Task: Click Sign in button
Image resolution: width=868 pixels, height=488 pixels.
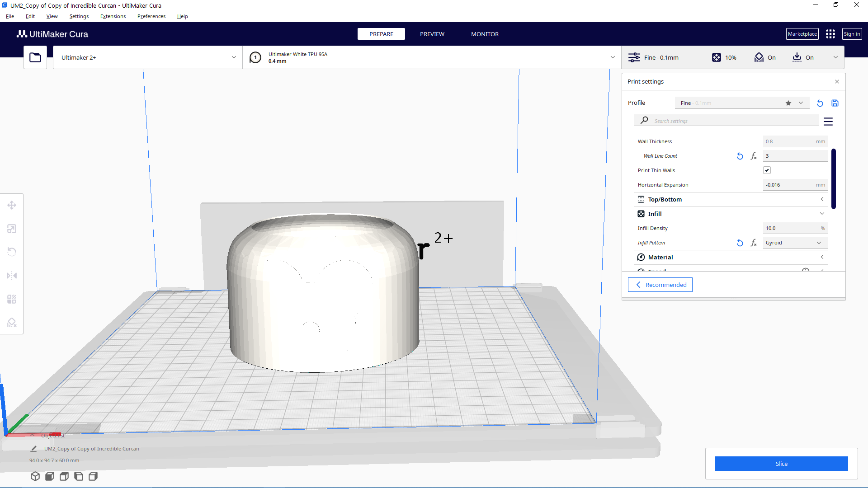Action: pos(852,34)
